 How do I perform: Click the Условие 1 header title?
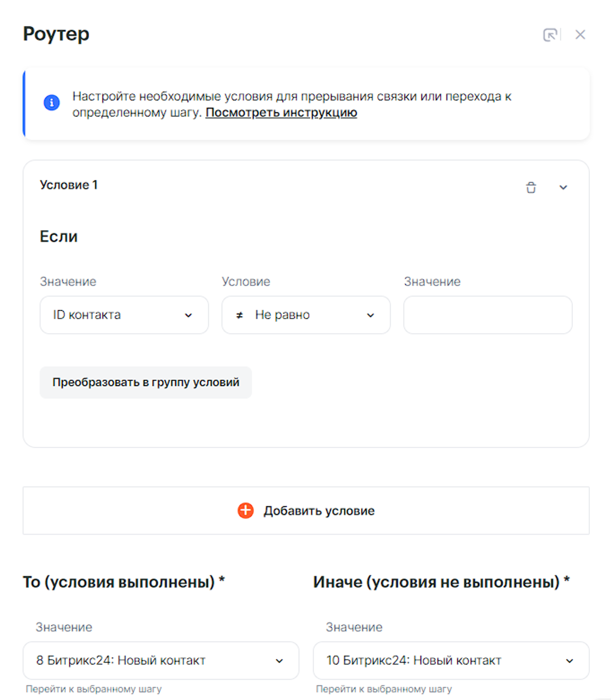69,185
